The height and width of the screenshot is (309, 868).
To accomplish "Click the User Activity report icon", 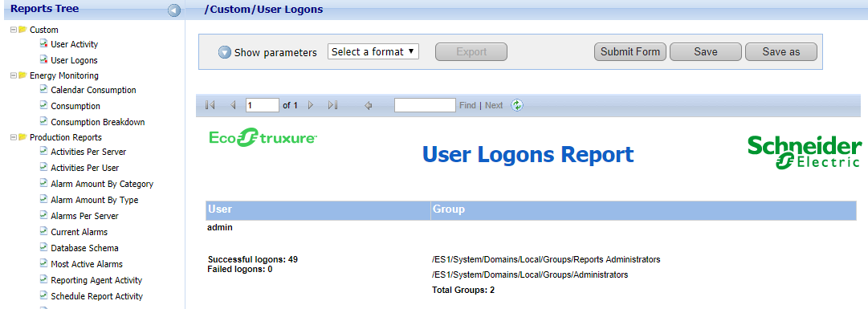I will tap(43, 43).
